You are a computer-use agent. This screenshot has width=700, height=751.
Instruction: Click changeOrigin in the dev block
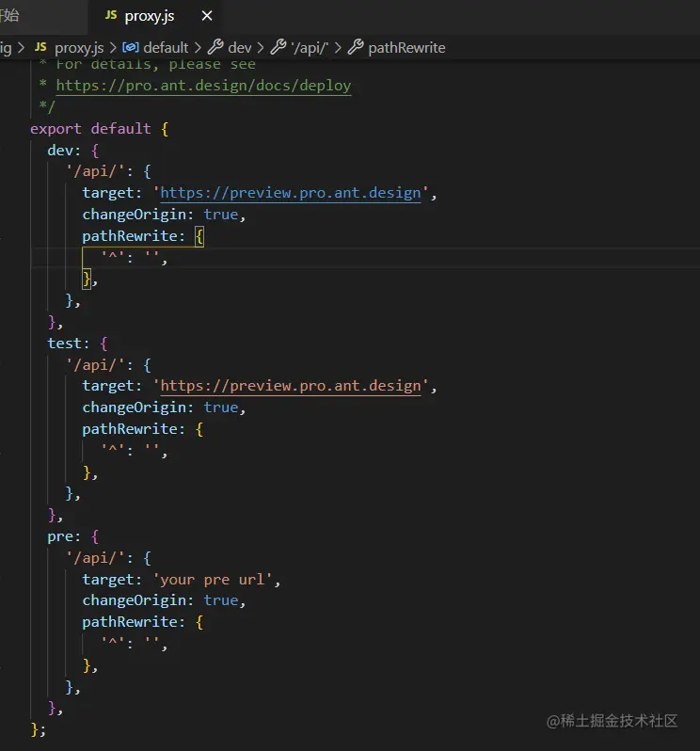134,215
